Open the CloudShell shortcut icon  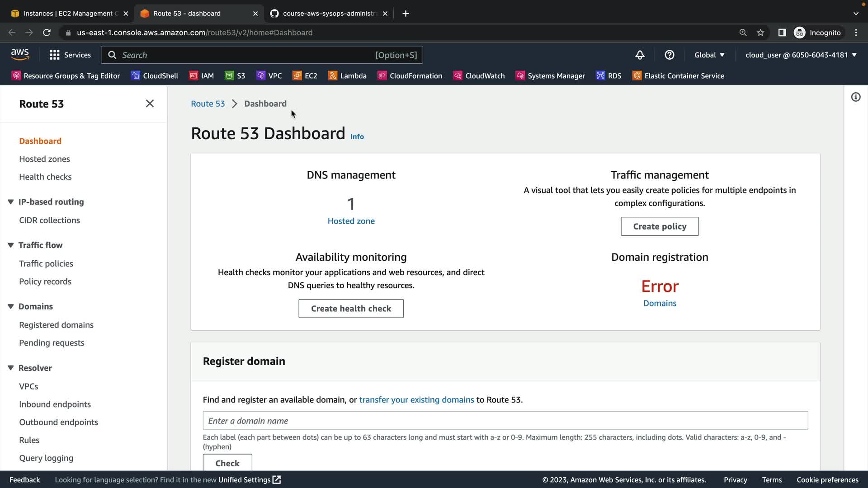136,76
